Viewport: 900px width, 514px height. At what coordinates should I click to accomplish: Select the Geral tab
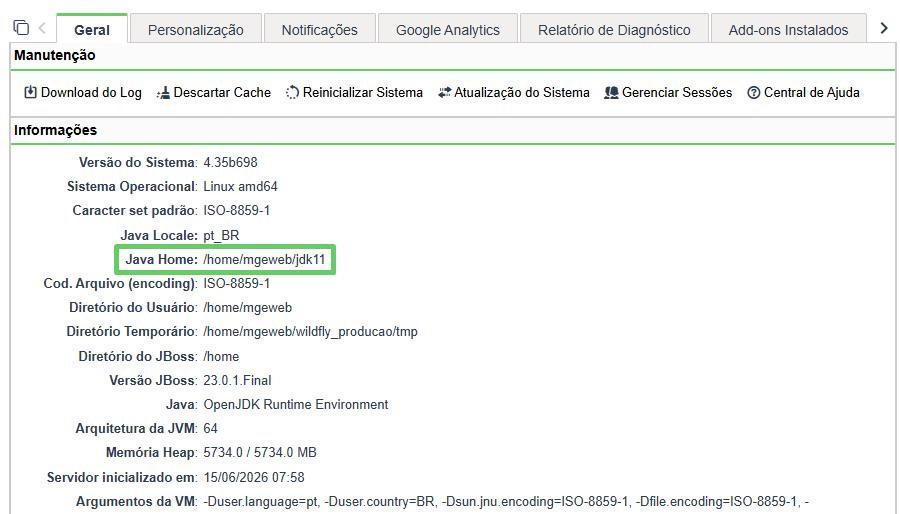[x=92, y=30]
